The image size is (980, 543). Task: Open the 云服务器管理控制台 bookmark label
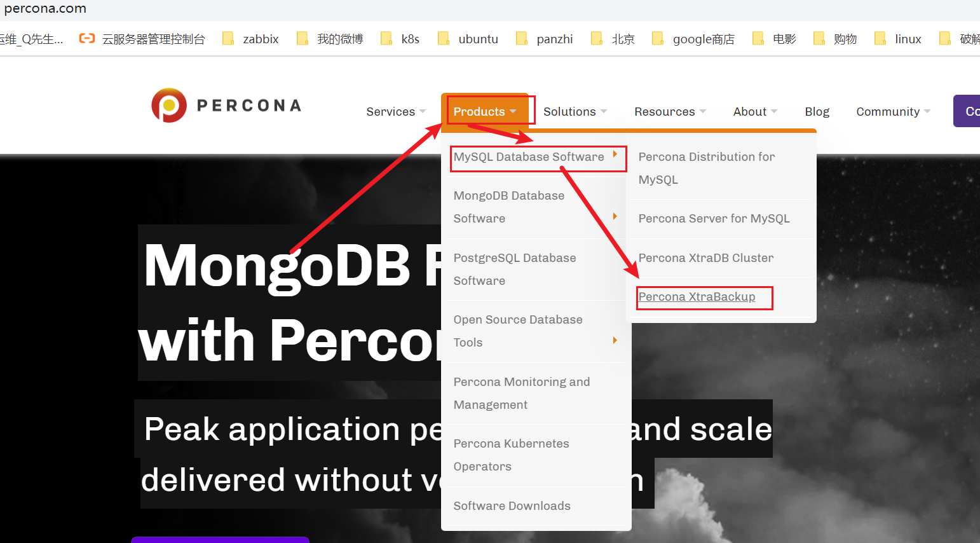pos(154,39)
